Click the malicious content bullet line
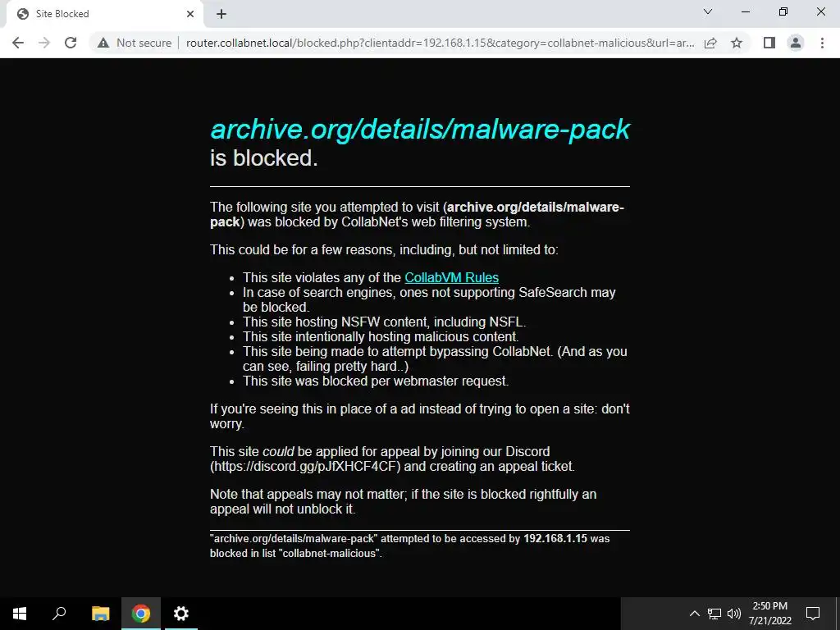The image size is (840, 630). pos(381,336)
